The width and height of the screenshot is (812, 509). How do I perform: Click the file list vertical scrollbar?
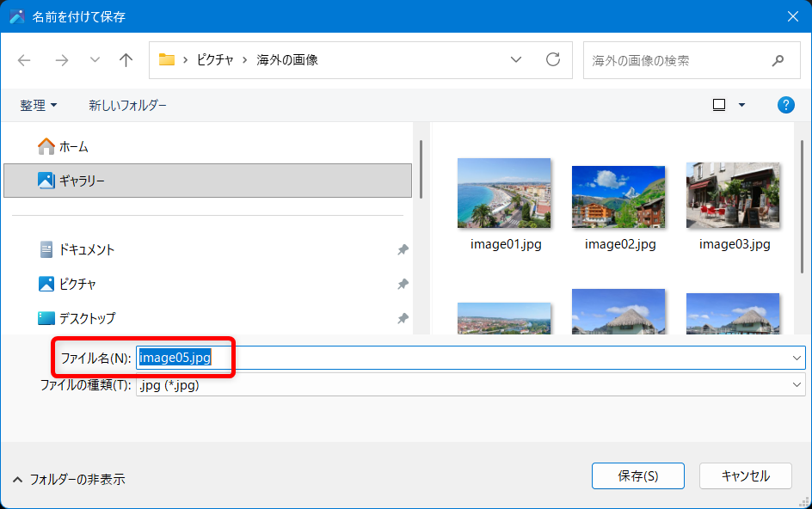(x=802, y=207)
